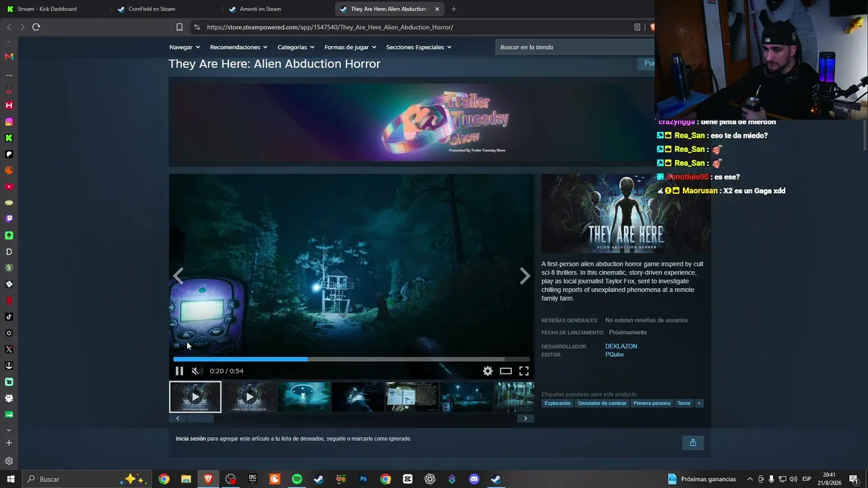Switch video to theater mode

[506, 371]
